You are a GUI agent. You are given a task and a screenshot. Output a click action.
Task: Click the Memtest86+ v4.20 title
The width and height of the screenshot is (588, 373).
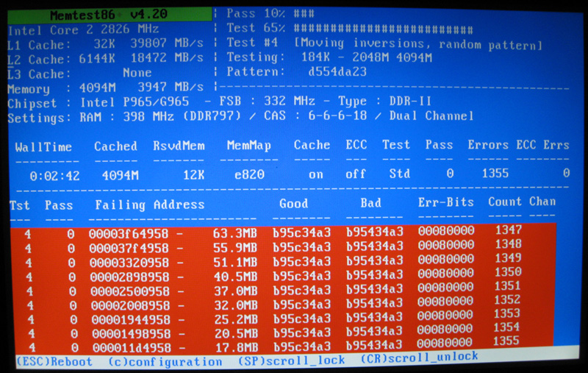(x=109, y=15)
